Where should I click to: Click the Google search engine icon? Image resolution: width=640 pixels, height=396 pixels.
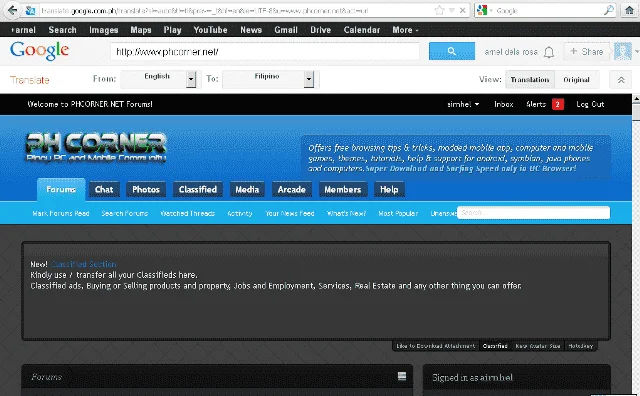(x=482, y=10)
